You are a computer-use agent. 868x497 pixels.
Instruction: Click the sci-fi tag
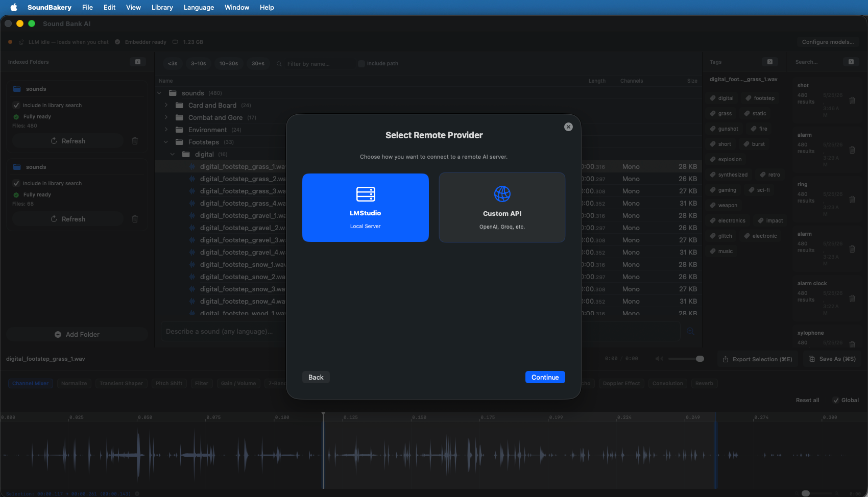759,190
